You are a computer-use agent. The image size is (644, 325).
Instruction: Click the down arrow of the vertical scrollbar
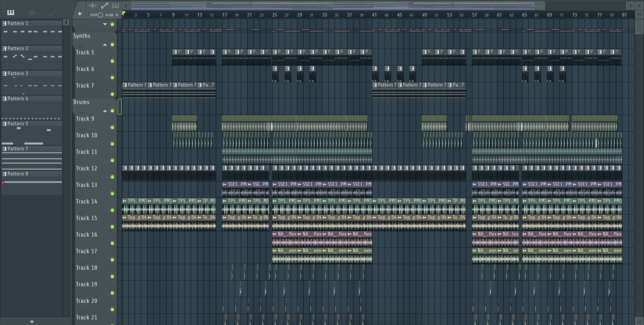[x=639, y=321]
